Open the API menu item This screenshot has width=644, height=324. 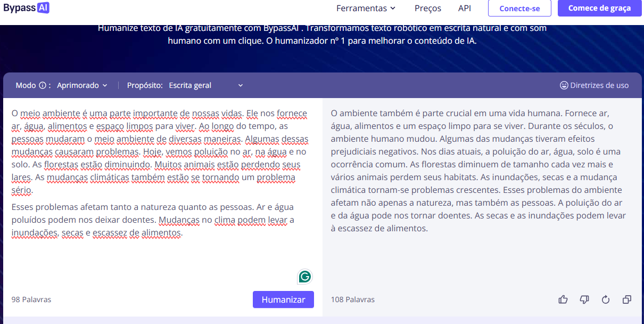465,8
